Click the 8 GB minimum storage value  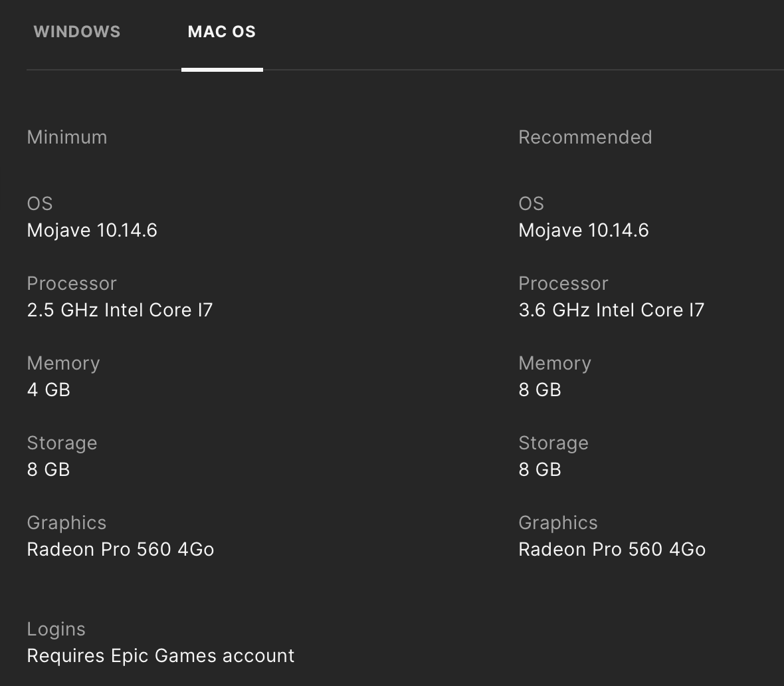coord(49,469)
